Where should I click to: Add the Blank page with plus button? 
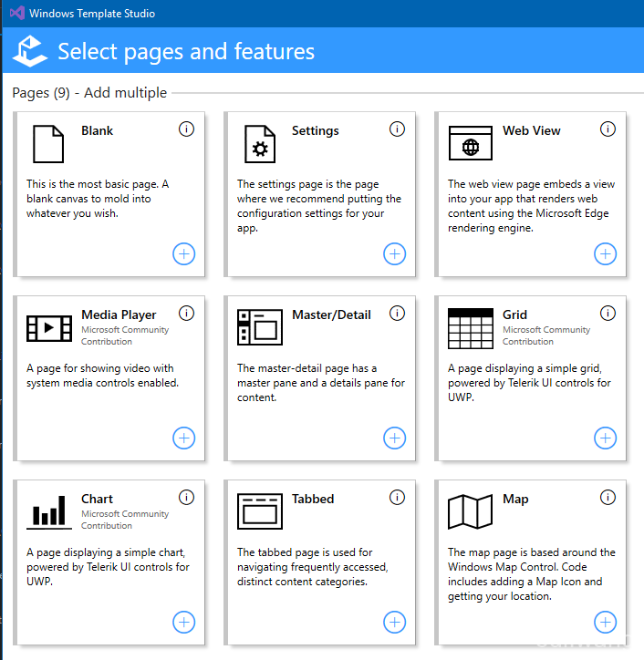(184, 253)
